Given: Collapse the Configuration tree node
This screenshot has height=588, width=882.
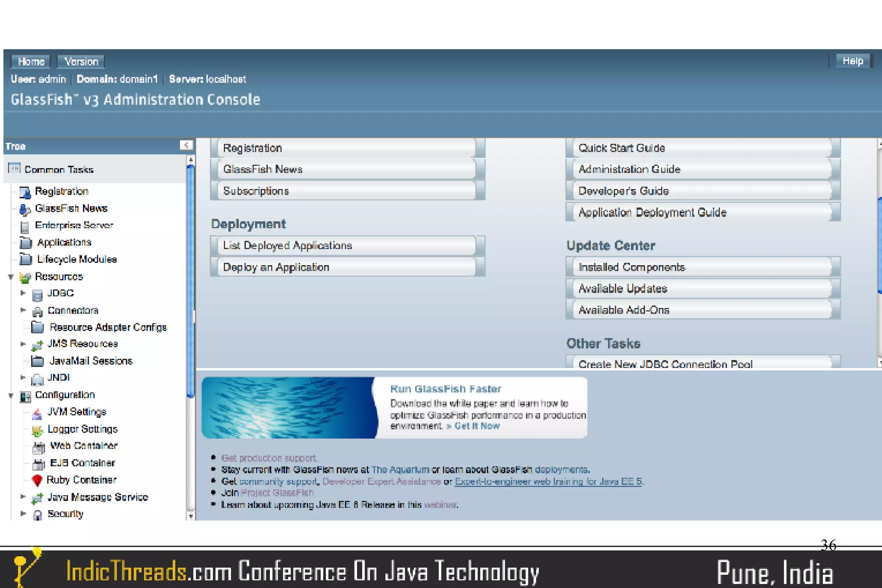Looking at the screenshot, I should tap(11, 395).
